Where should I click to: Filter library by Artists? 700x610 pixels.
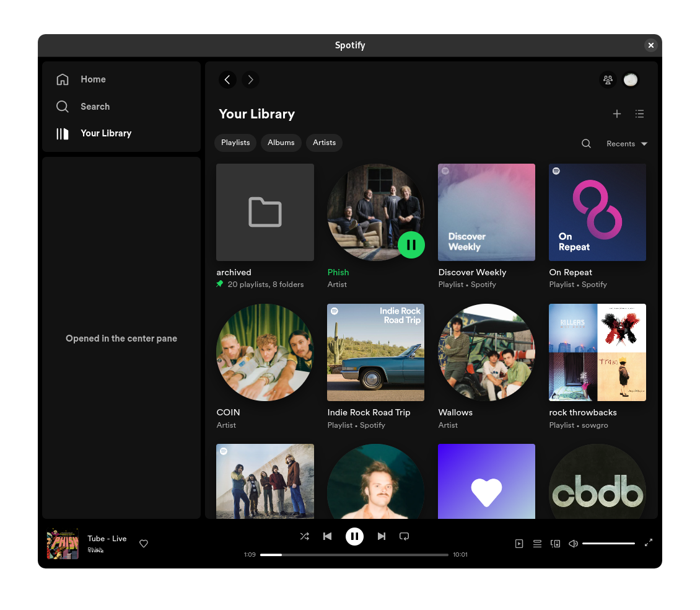coord(324,143)
